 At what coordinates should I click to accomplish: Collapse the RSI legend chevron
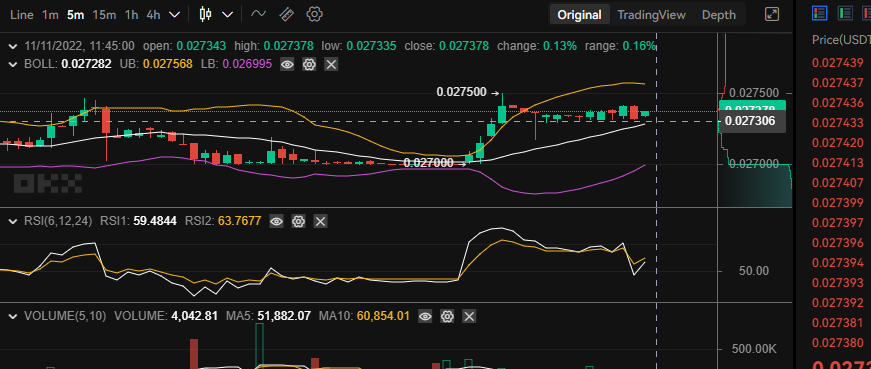[13, 222]
